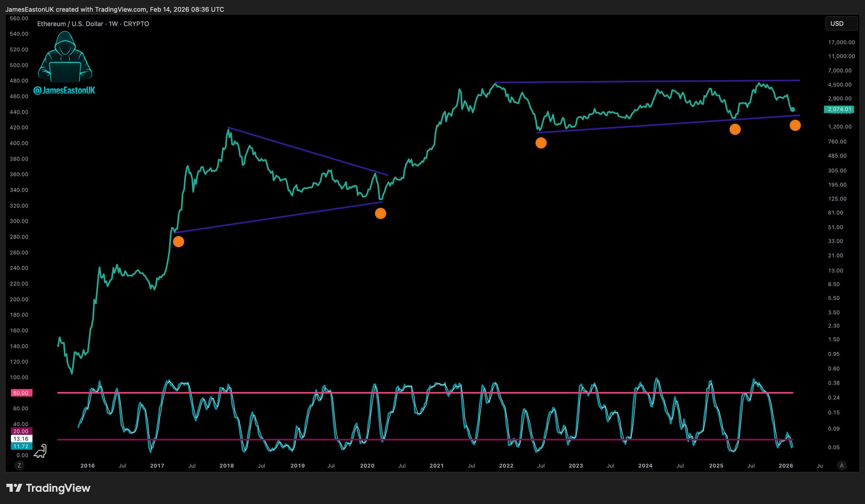Screen dimensions: 865x504
Task: Click the hooded hacker avatar logo
Action: tap(65, 57)
